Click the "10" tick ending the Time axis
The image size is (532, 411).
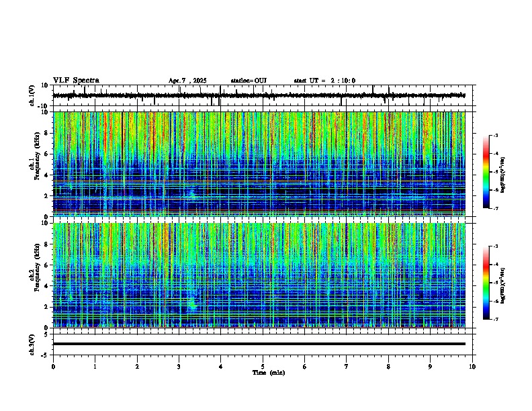pos(472,367)
